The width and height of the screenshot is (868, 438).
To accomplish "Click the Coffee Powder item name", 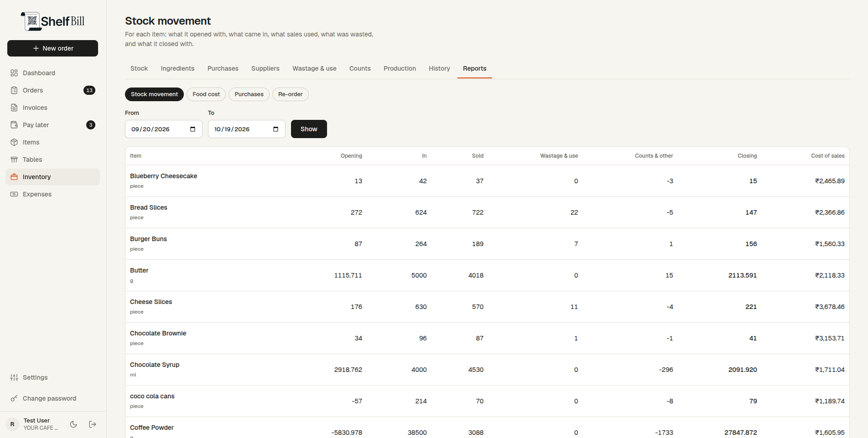I will pyautogui.click(x=152, y=428).
